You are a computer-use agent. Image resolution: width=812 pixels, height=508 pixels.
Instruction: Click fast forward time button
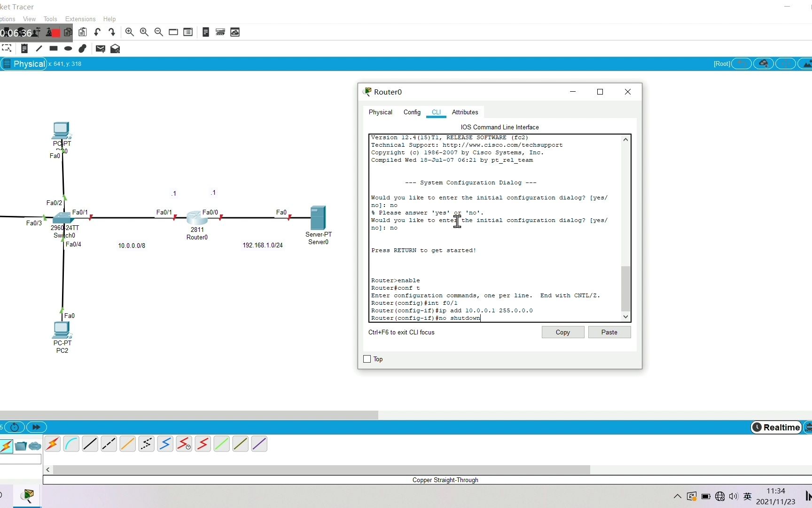[36, 427]
